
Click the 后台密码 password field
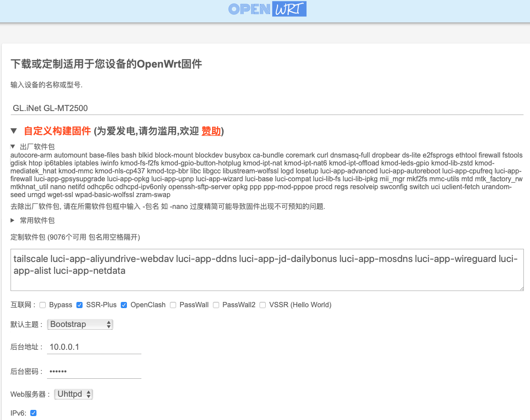click(x=94, y=371)
